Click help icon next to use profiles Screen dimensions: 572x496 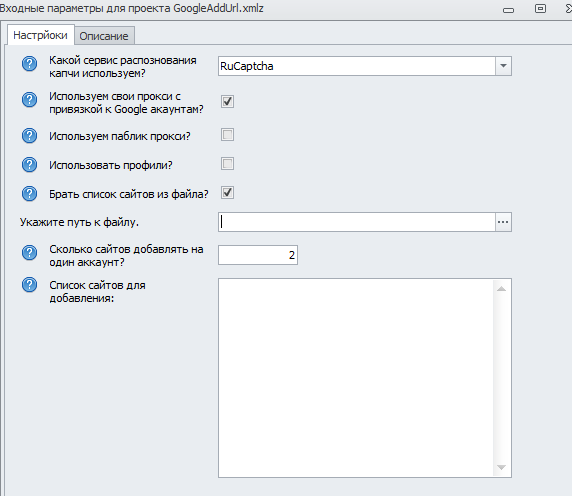click(30, 164)
